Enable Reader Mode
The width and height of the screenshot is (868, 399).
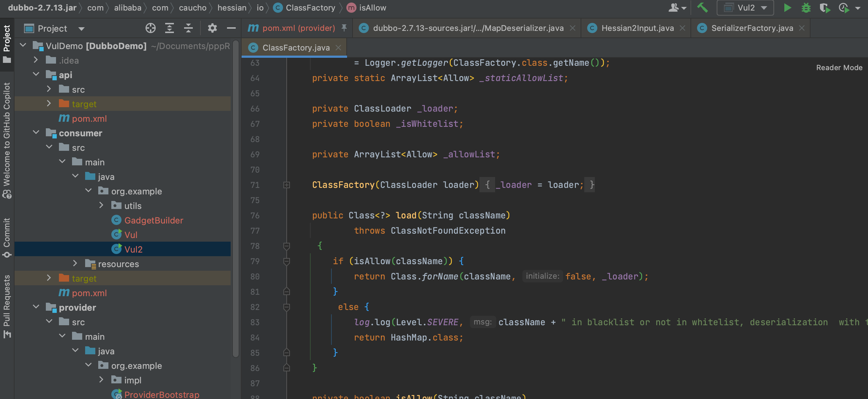click(839, 68)
